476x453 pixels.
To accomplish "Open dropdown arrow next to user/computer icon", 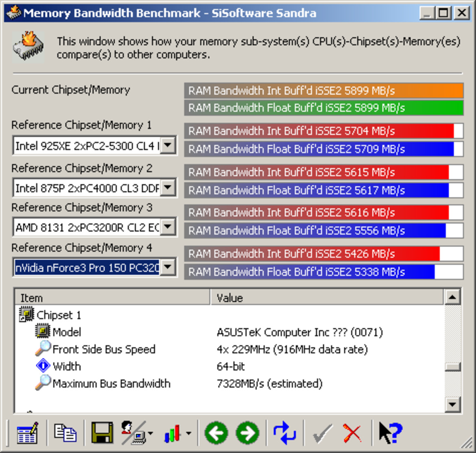I will coord(151,433).
